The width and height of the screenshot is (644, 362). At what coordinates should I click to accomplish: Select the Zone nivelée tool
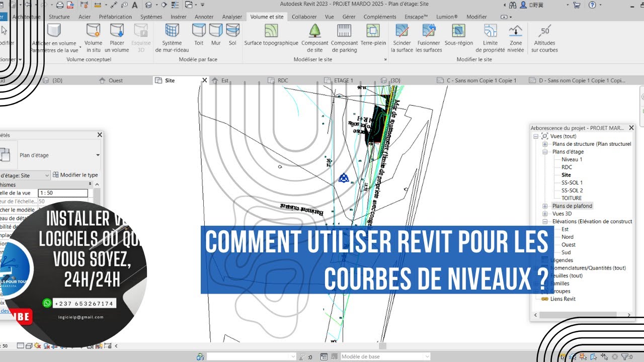tap(515, 38)
